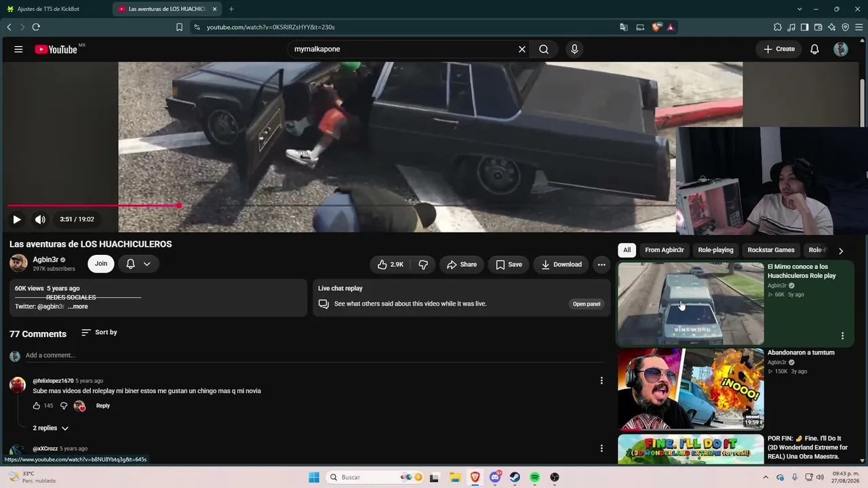The width and height of the screenshot is (868, 488).
Task: Open the Brave Shields lion icon
Action: pos(656,27)
